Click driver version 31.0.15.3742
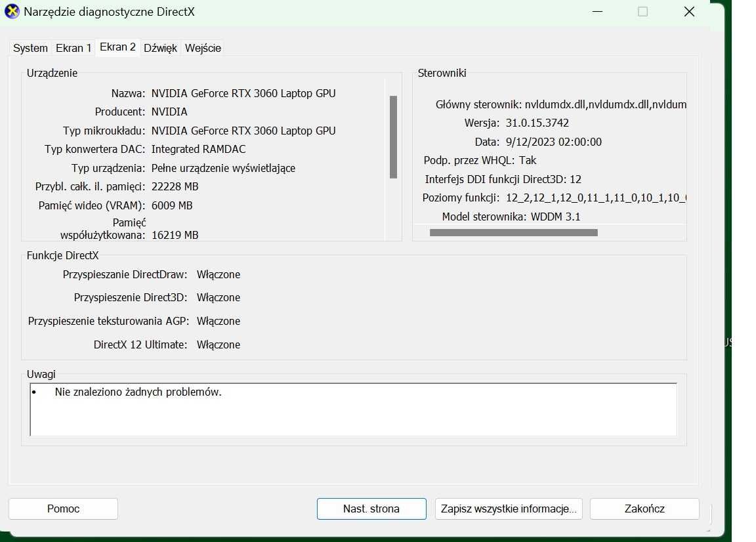Screen dimensions: 756x542 click(537, 123)
